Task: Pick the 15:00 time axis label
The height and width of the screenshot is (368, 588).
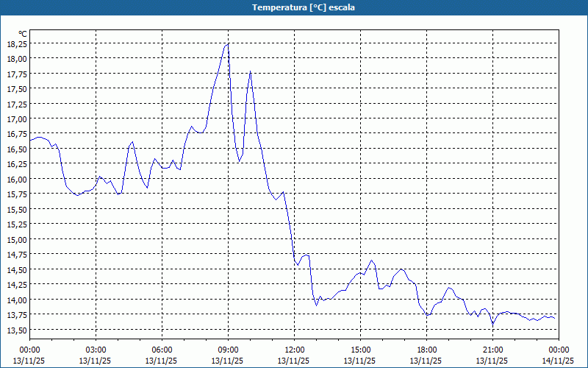Action: pyautogui.click(x=360, y=350)
